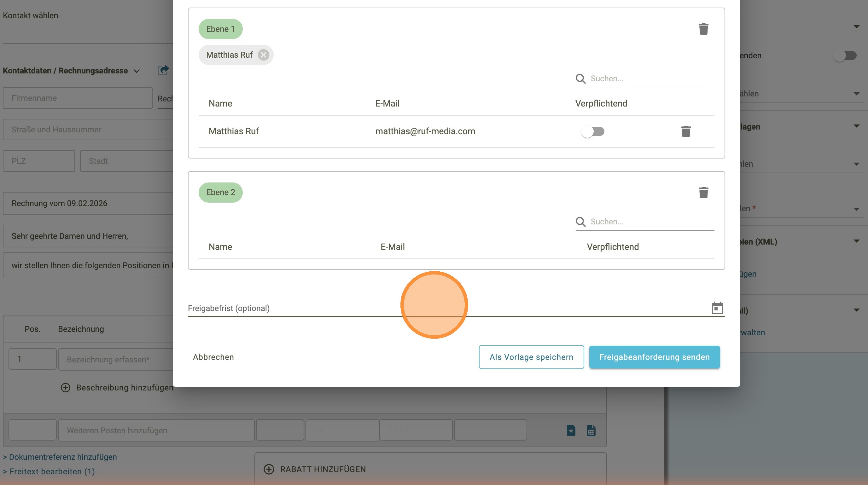Click Als Vorlage speichern button
868x485 pixels.
coord(531,357)
